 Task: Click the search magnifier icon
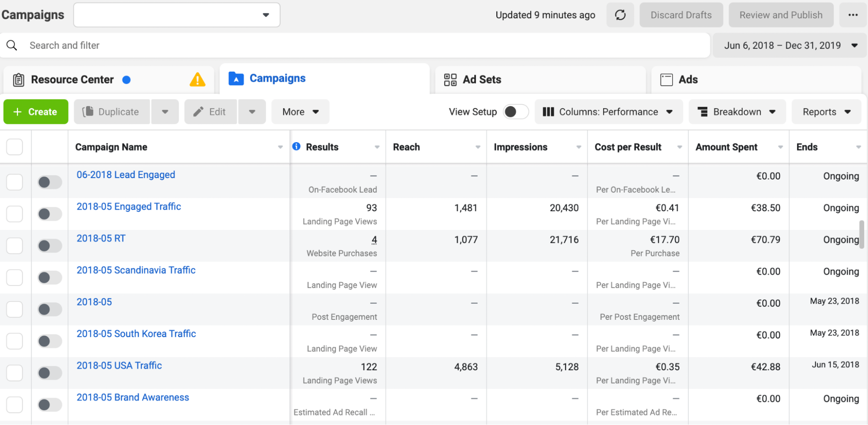coord(12,45)
